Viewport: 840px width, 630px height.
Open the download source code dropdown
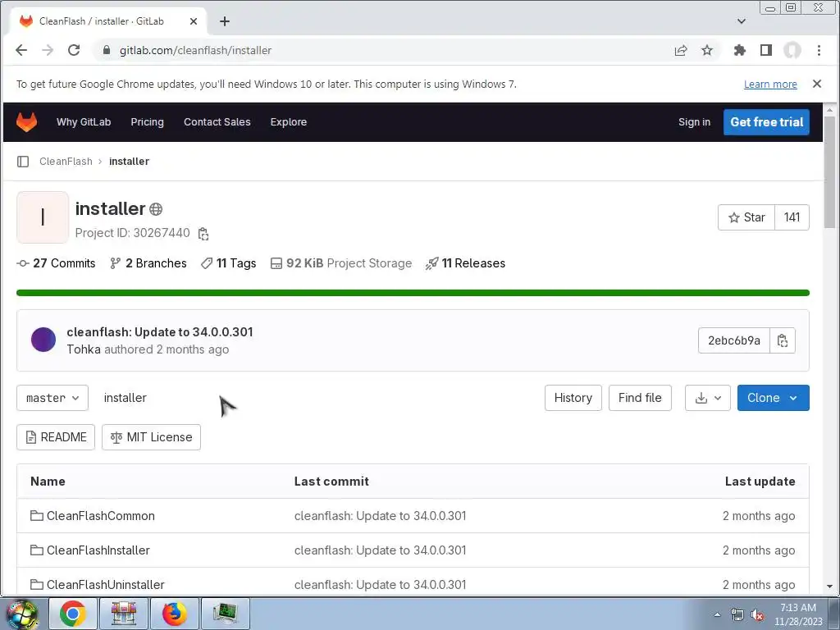pos(708,398)
